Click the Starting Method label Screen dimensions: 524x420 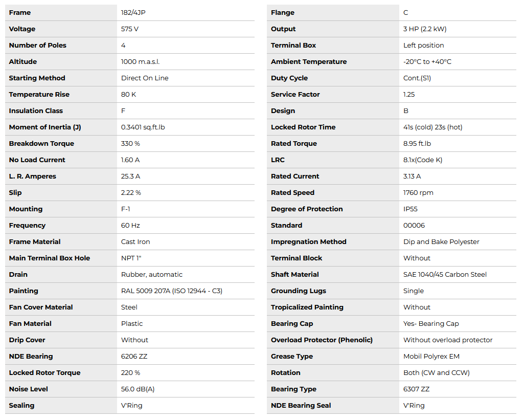pos(37,78)
